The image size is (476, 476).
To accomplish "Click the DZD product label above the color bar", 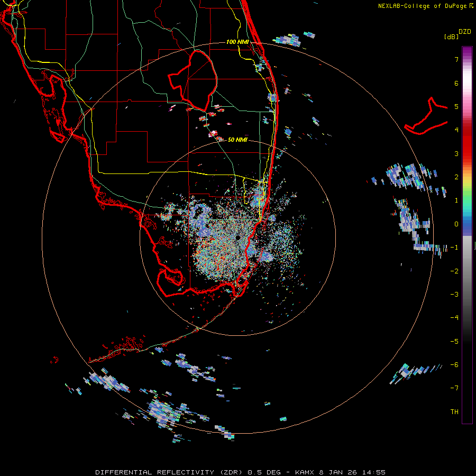I will click(465, 32).
